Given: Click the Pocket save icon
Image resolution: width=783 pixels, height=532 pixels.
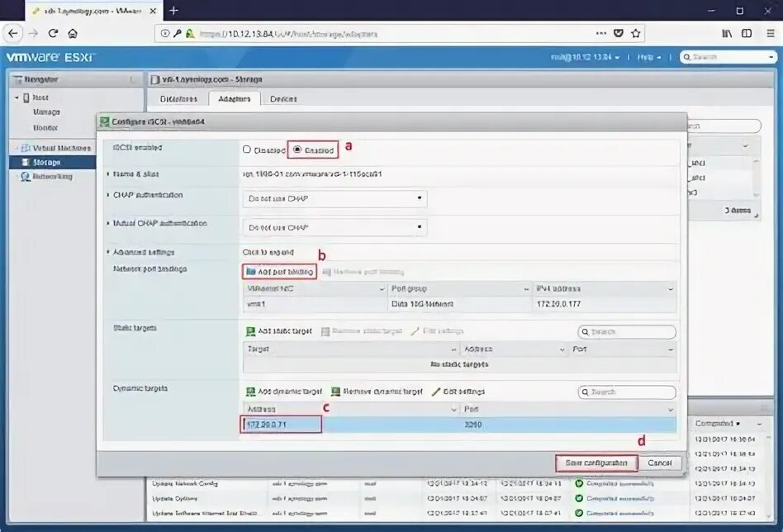Looking at the screenshot, I should [618, 34].
